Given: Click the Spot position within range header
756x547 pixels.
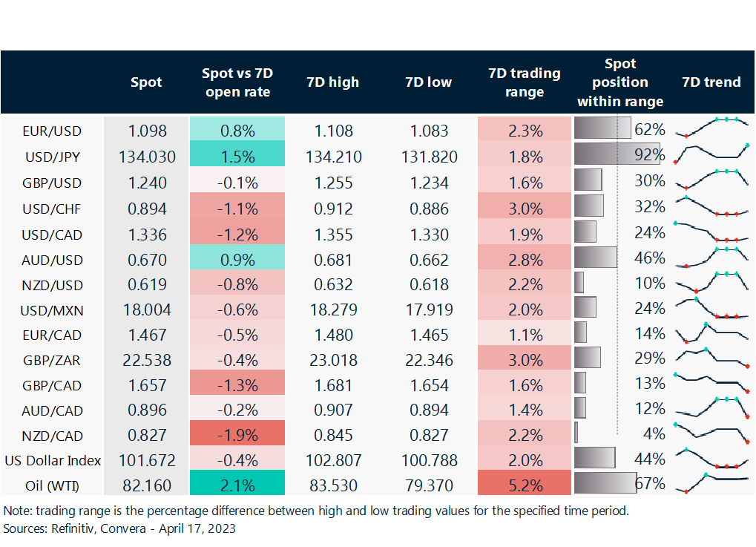Looking at the screenshot, I should point(620,82).
